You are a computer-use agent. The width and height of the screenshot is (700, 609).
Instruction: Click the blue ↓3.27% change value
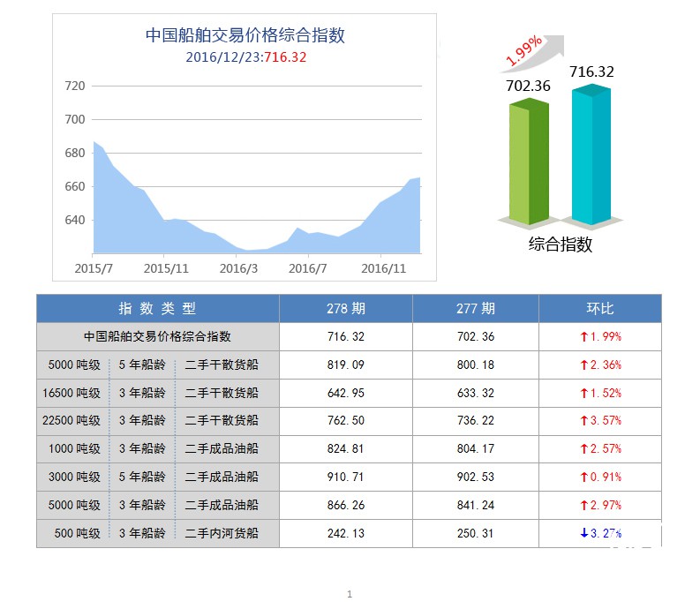pos(600,533)
